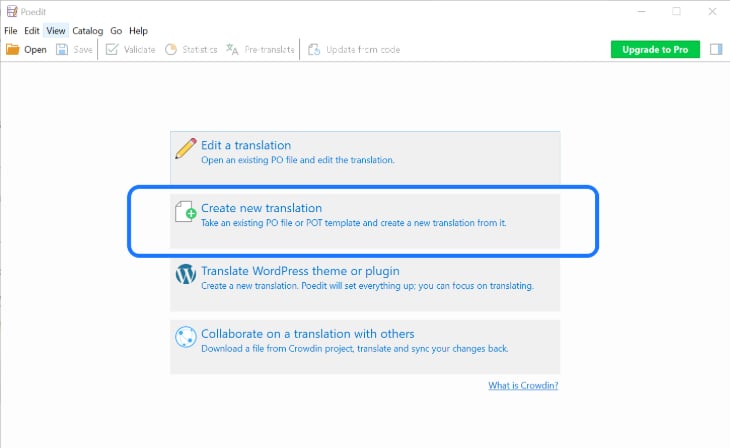The image size is (730, 448).
Task: Choose Translate WordPress theme or plugin
Action: 365,284
